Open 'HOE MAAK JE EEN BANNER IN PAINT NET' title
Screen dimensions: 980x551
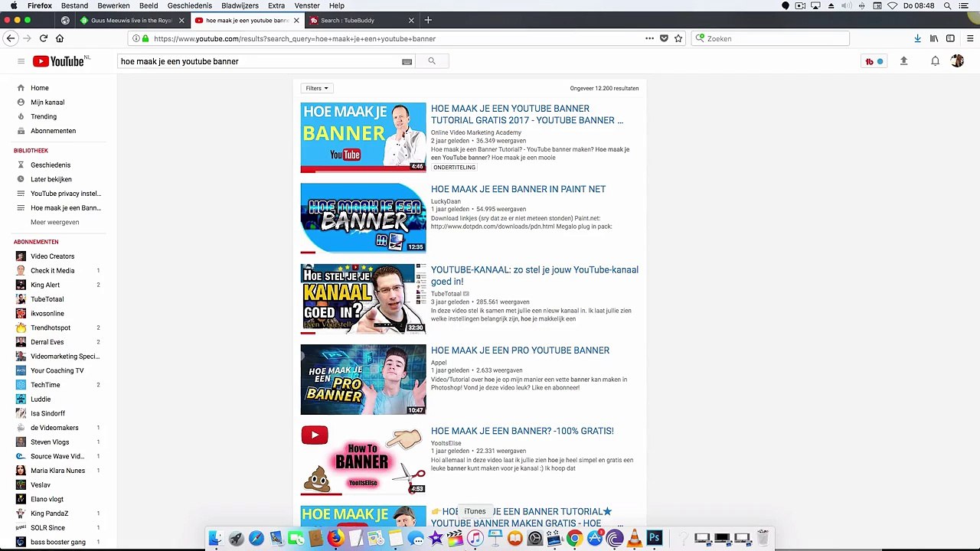(x=518, y=189)
